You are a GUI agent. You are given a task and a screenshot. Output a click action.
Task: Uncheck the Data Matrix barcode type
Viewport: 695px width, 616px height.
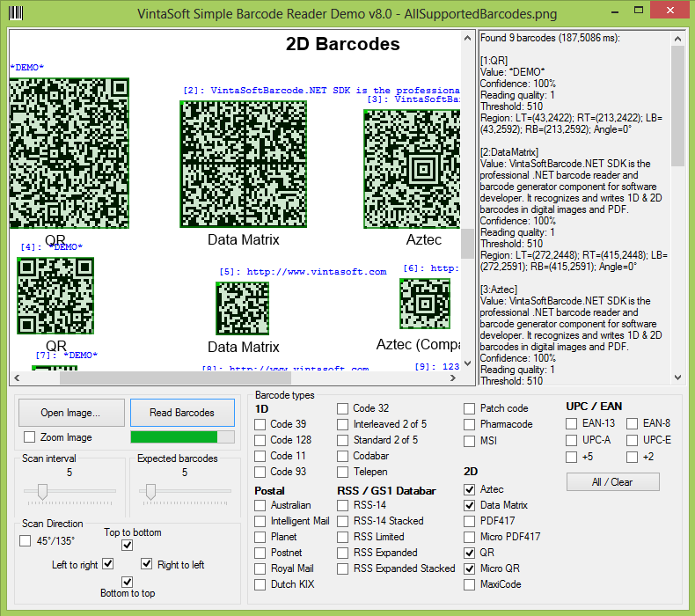click(x=470, y=505)
